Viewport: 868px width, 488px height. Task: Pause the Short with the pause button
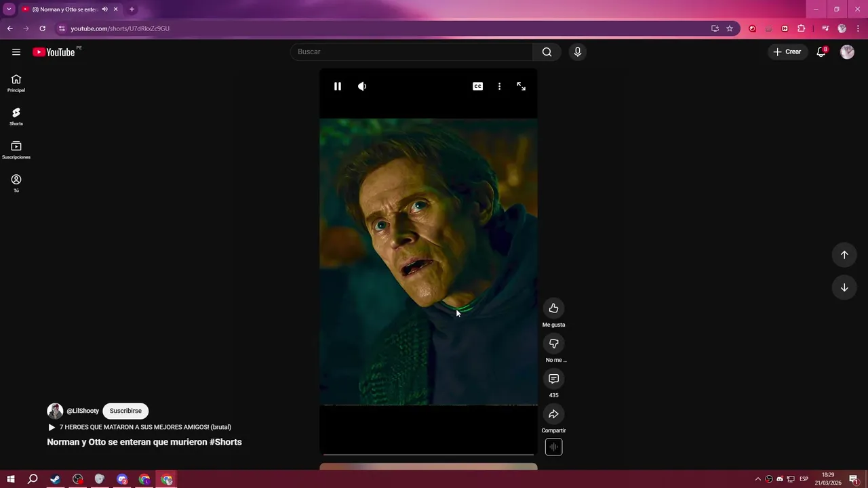[337, 86]
